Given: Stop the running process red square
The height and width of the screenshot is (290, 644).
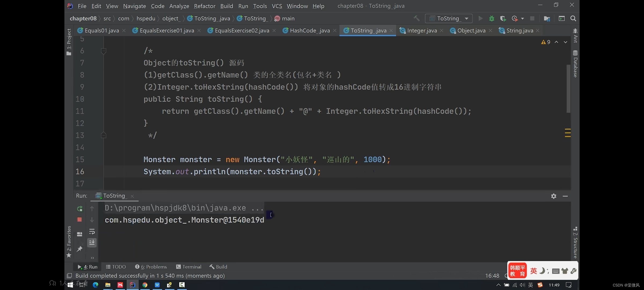Looking at the screenshot, I should coord(79,220).
